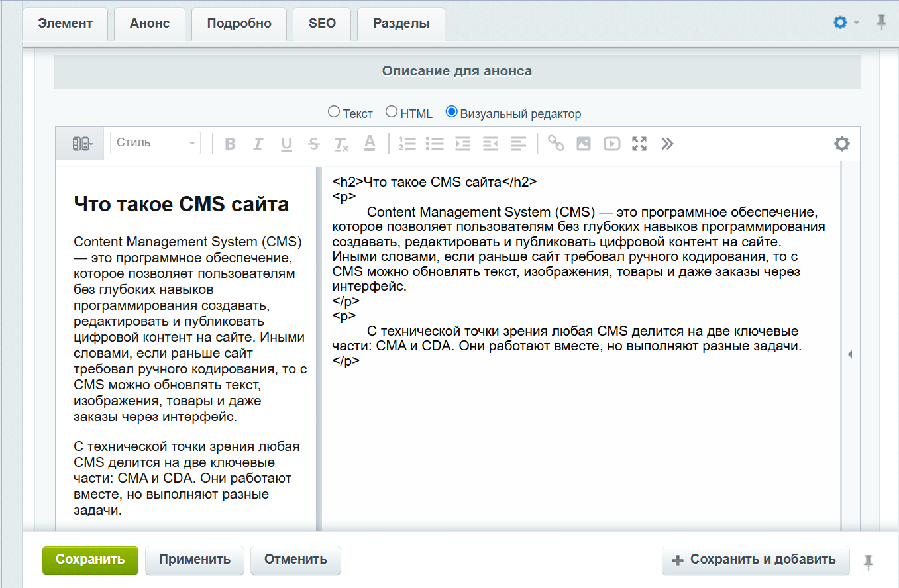Click the Описание для анонса section header

tap(457, 71)
